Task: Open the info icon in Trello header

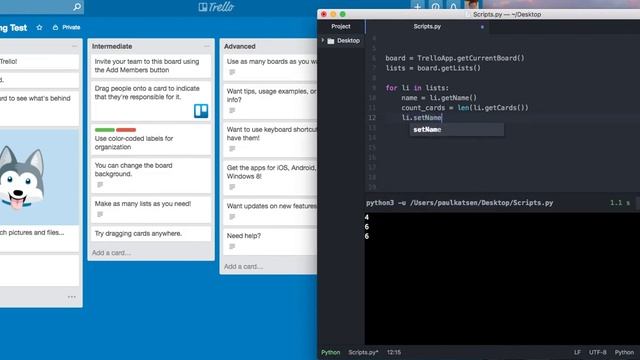Action: click(436, 7)
